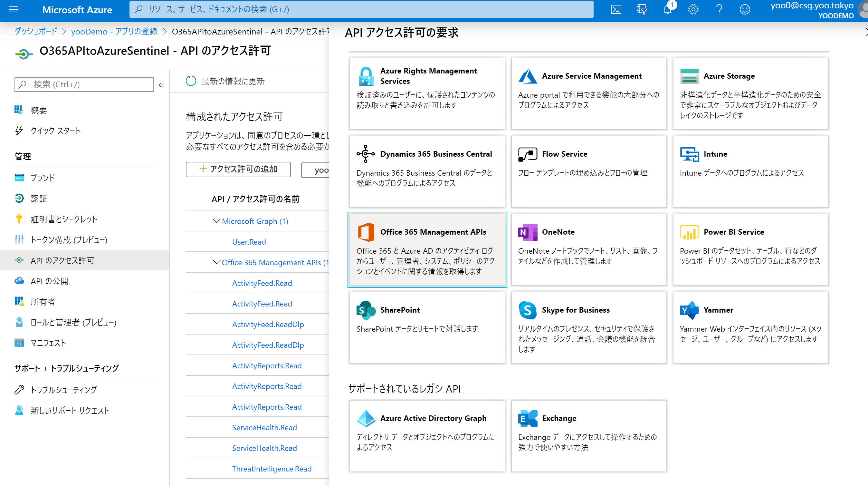This screenshot has width=868, height=486.
Task: Collapse the Office 365 Management APIs group
Action: (216, 262)
